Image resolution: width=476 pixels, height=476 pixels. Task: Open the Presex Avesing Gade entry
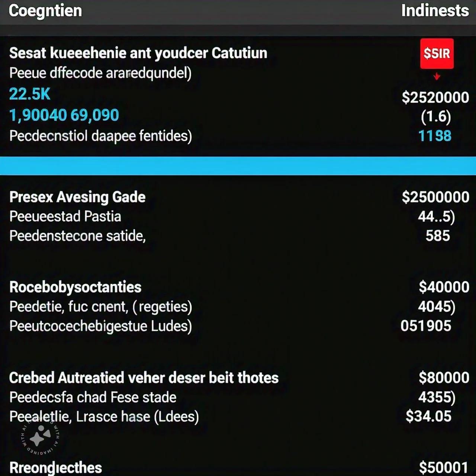click(x=77, y=197)
